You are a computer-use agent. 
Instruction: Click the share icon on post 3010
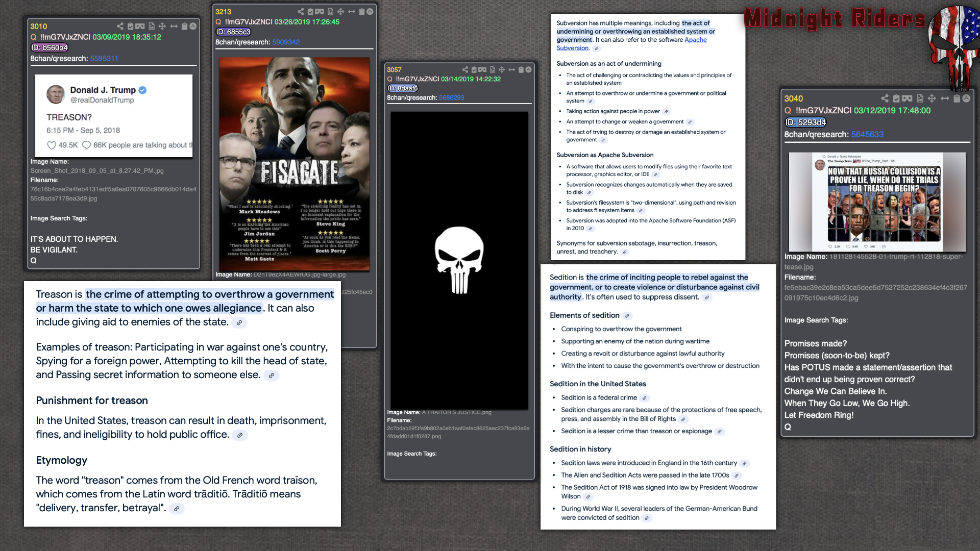click(120, 26)
